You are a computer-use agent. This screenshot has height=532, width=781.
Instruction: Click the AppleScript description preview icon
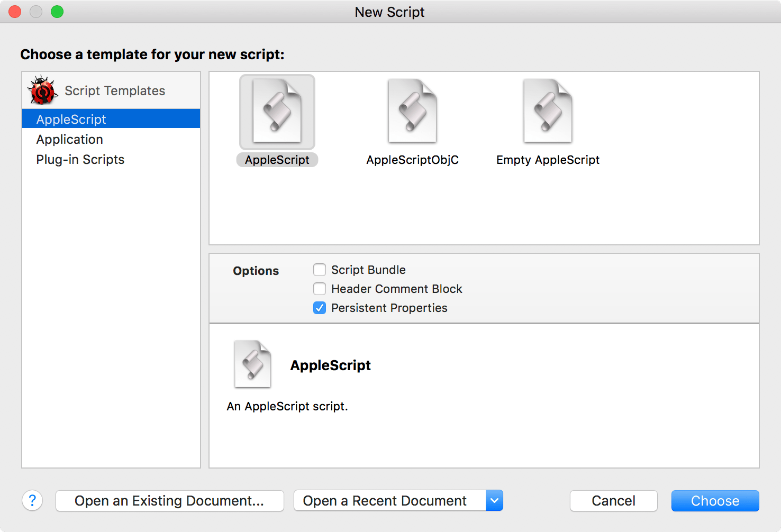pos(253,364)
